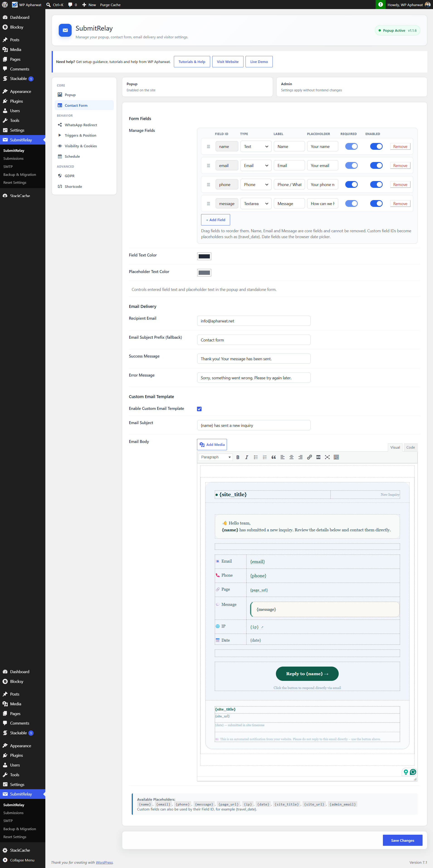
Task: Insert a bulleted list in email body
Action: click(x=256, y=457)
